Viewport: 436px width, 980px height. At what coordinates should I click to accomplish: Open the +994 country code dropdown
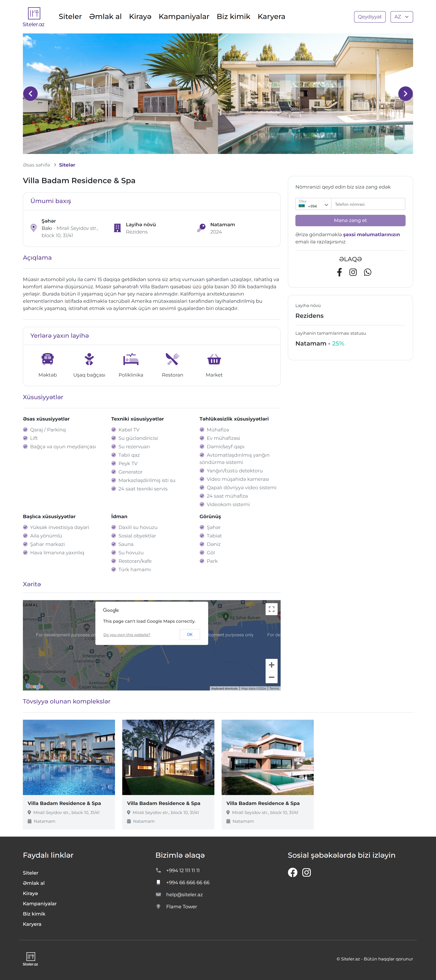313,204
